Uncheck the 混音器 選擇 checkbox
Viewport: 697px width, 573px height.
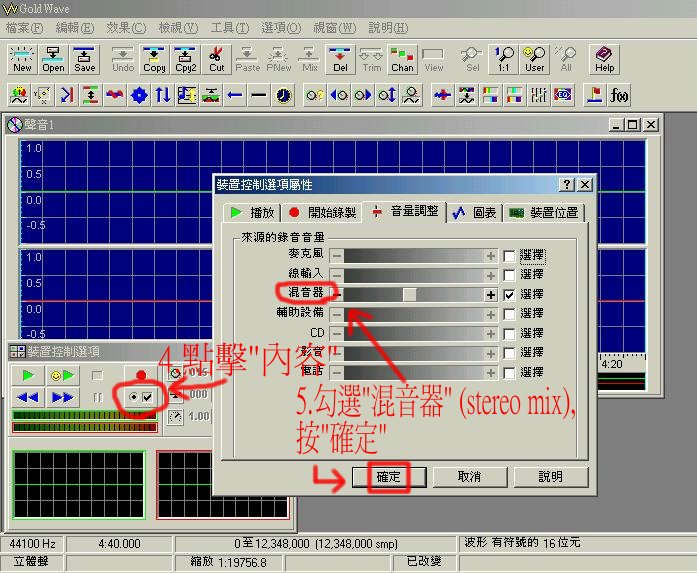coord(510,295)
